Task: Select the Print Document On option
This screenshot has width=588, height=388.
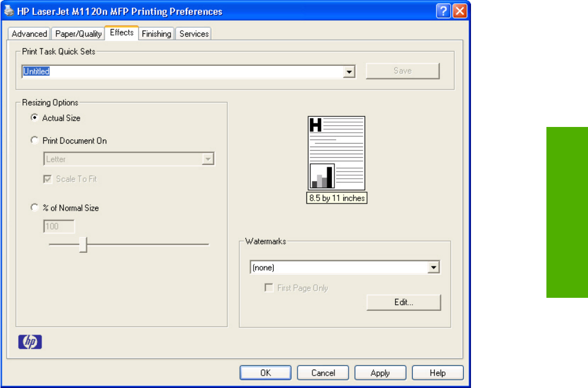Action: pos(34,140)
